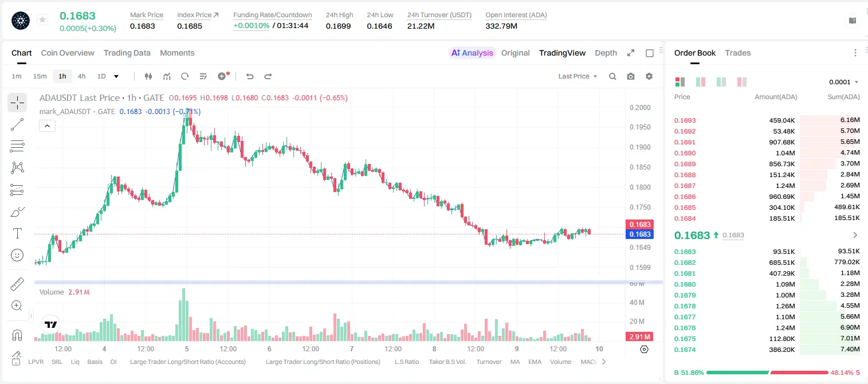Click the chart screenshot camera icon

631,76
